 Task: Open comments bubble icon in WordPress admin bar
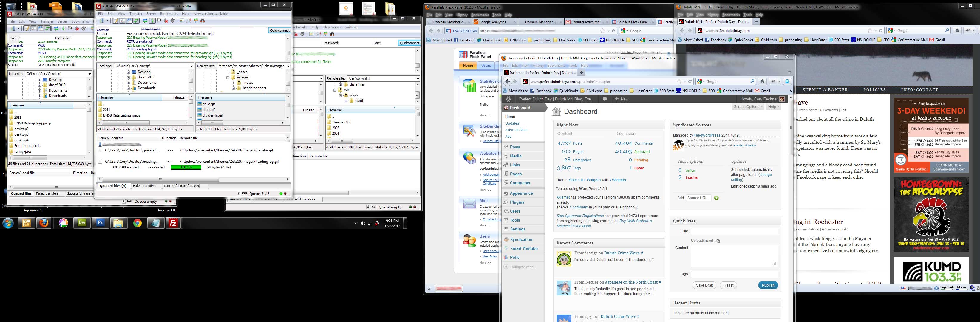click(605, 99)
